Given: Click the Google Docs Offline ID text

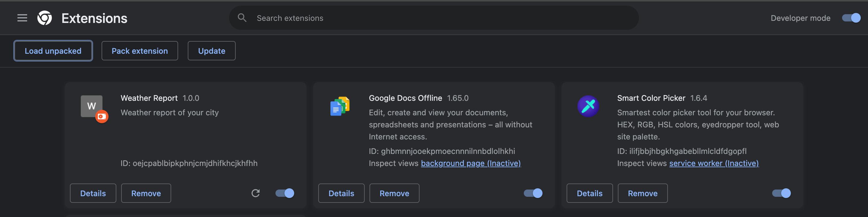Looking at the screenshot, I should point(442,151).
